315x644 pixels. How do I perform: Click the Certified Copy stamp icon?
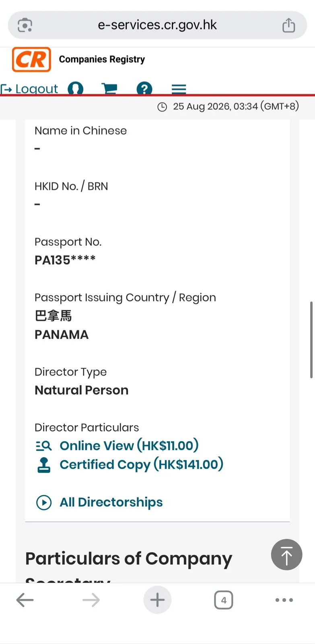tap(44, 465)
